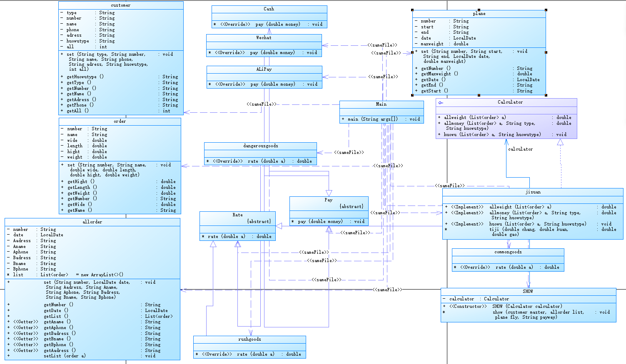Screen dimensions: 626x364
Task: Click the huowutype attribute in customer
Action: point(87,41)
